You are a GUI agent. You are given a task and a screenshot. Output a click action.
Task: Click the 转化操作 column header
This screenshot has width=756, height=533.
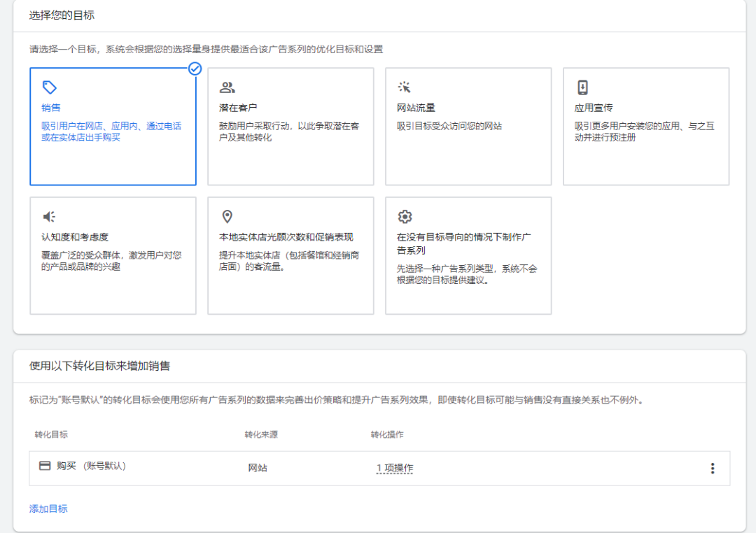(387, 434)
